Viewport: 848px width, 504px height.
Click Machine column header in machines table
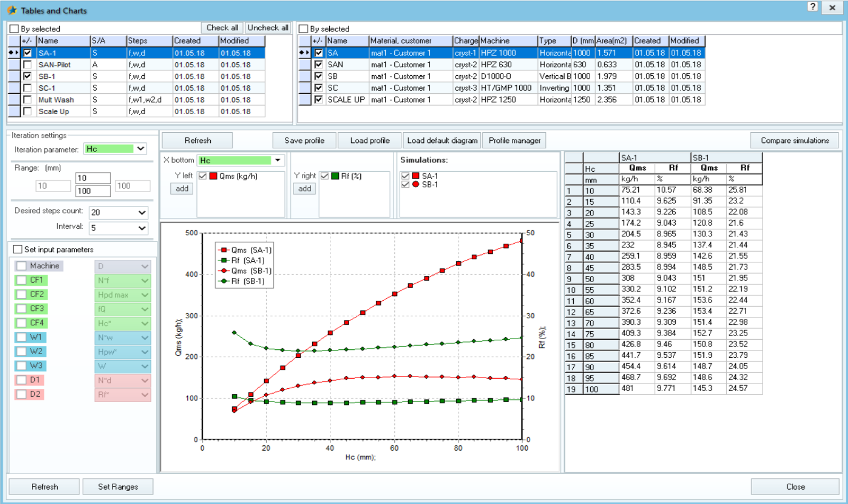point(508,41)
